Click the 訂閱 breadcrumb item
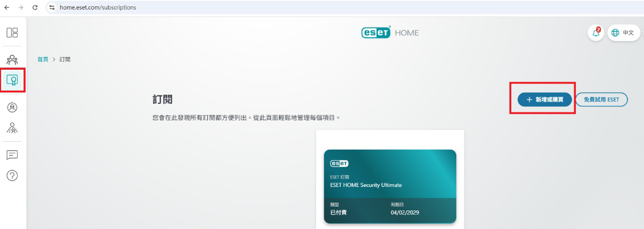This screenshot has height=229, width=644. pyautogui.click(x=65, y=59)
